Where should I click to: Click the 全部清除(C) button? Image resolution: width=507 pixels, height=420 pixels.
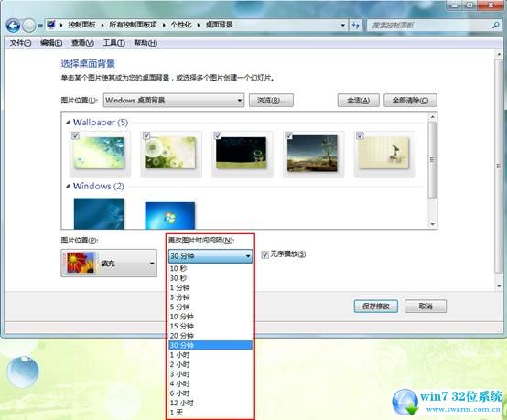(x=410, y=101)
